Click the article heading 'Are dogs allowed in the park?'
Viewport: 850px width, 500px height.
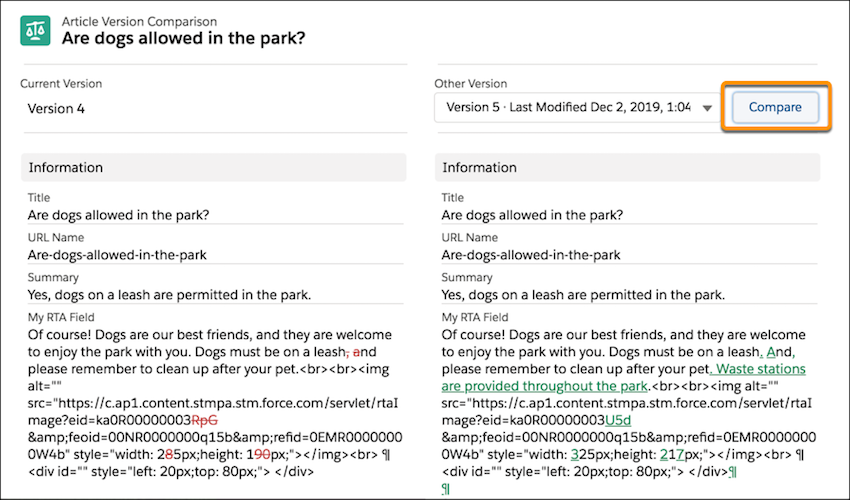coord(183,39)
